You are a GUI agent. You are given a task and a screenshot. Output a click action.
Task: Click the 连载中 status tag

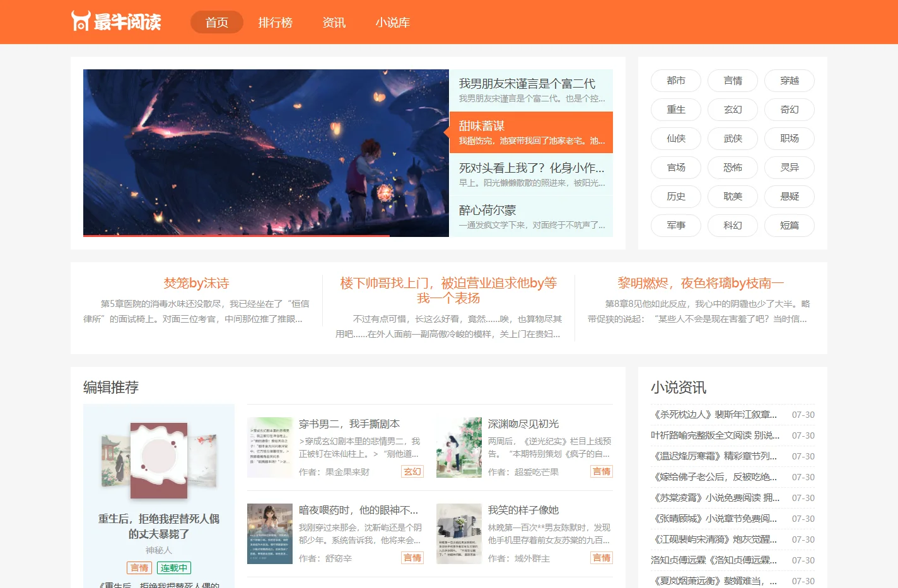(174, 568)
